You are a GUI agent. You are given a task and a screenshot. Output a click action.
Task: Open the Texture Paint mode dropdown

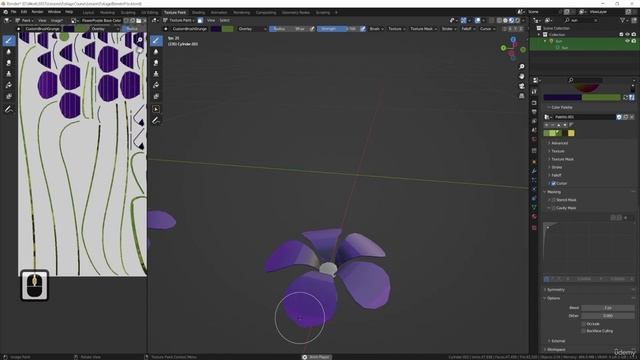(x=178, y=20)
